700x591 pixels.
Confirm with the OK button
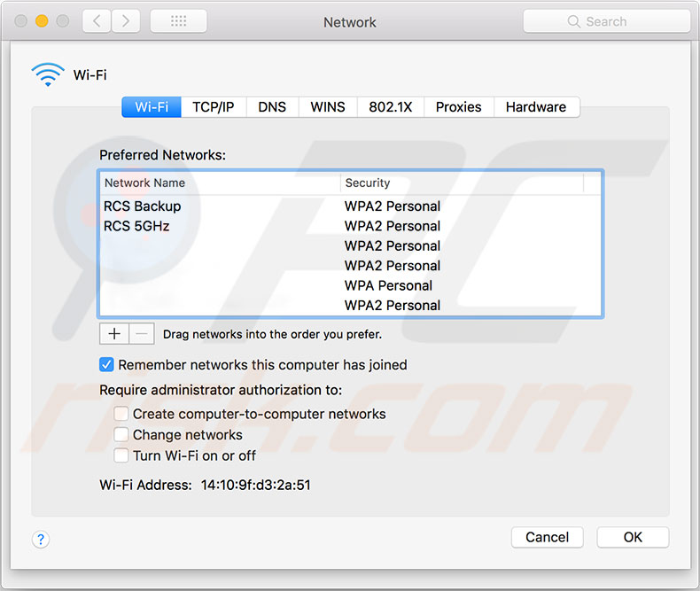[x=633, y=537]
